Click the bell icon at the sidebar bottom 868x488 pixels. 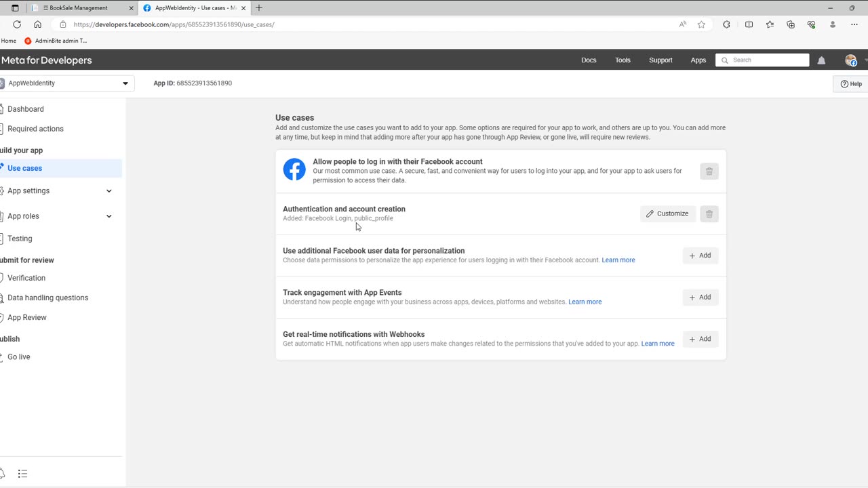click(x=2, y=474)
